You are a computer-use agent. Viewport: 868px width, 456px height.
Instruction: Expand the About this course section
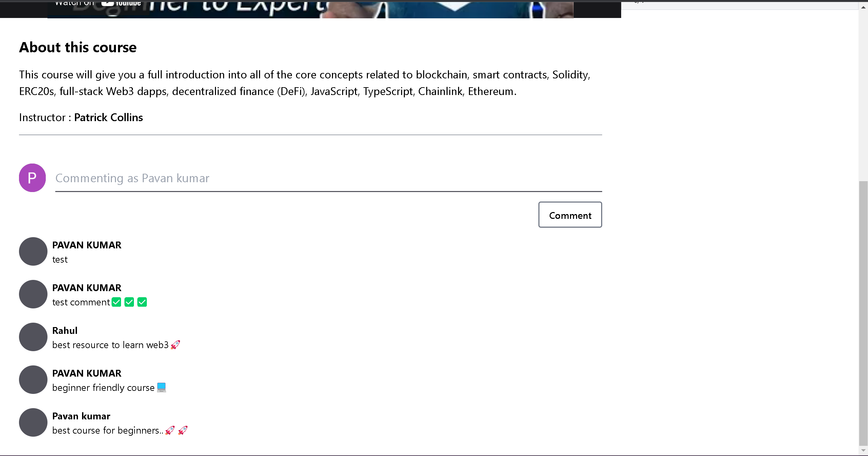pyautogui.click(x=78, y=47)
